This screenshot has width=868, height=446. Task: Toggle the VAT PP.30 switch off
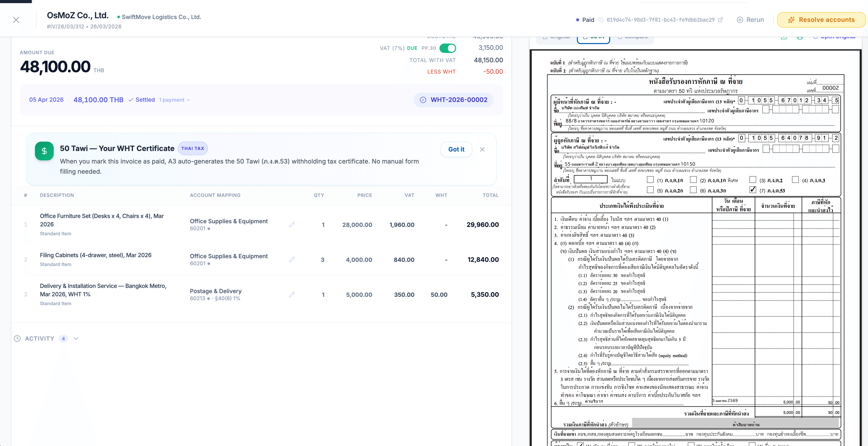[x=448, y=48]
